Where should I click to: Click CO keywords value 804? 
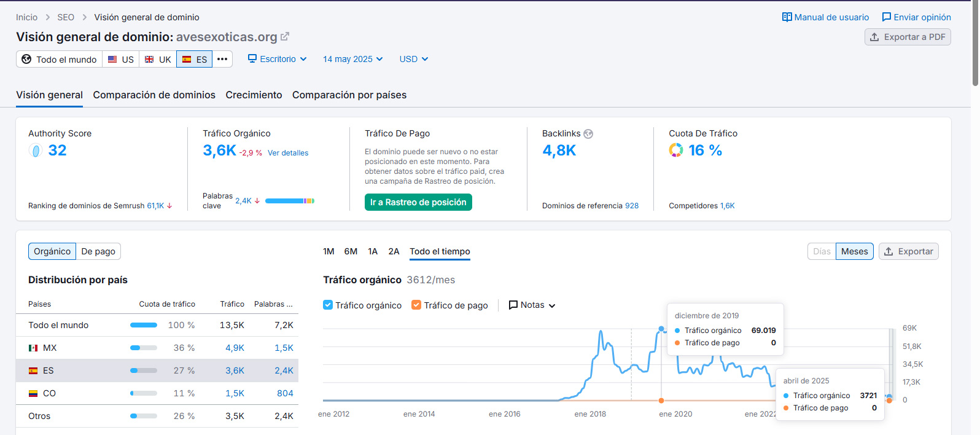pos(285,393)
